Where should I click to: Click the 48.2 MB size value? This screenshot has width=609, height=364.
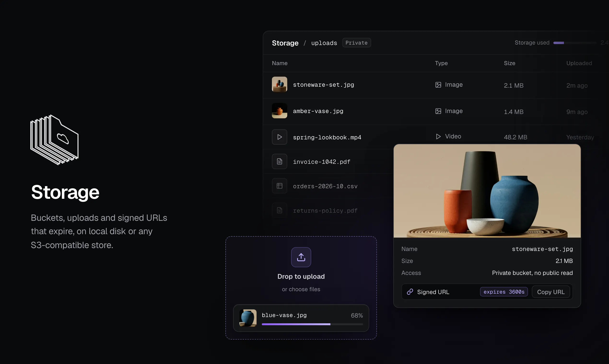[515, 137]
